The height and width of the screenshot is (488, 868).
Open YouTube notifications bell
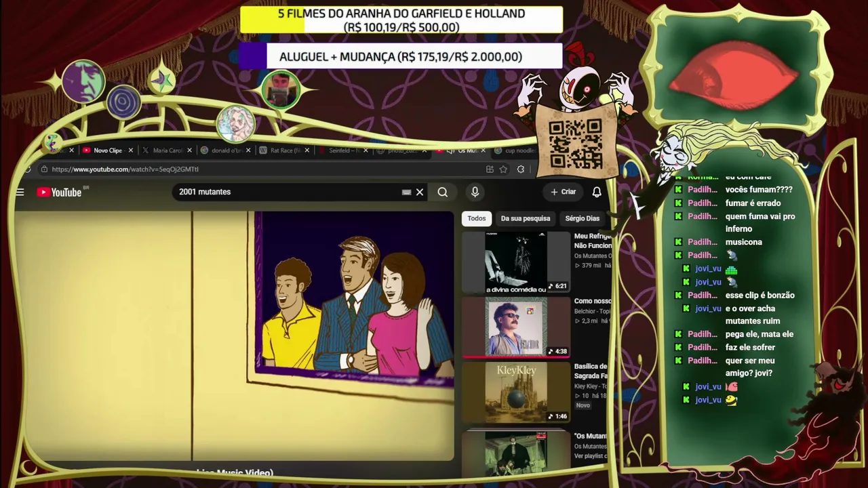597,192
